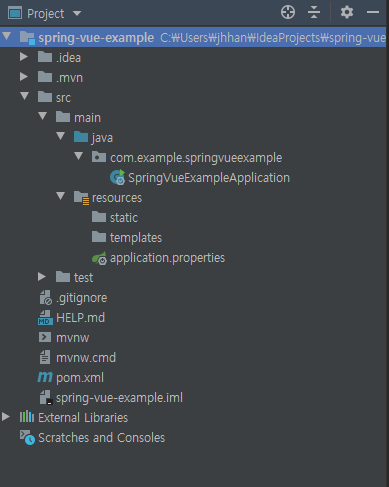The image size is (389, 487).
Task: Click the Scratches and Consoles clock icon
Action: click(x=27, y=437)
